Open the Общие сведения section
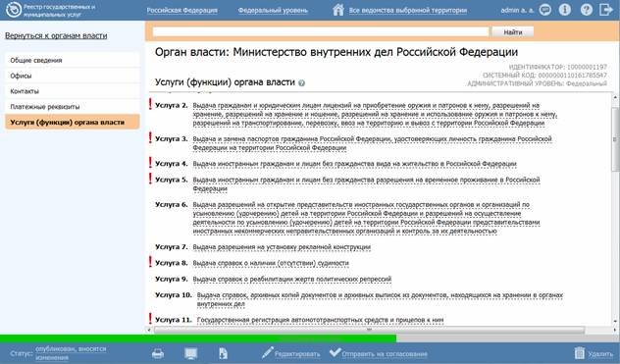 click(x=73, y=60)
